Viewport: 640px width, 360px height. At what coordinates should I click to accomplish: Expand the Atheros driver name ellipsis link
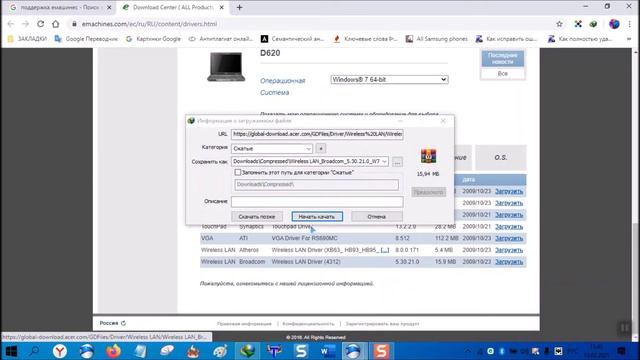385,250
